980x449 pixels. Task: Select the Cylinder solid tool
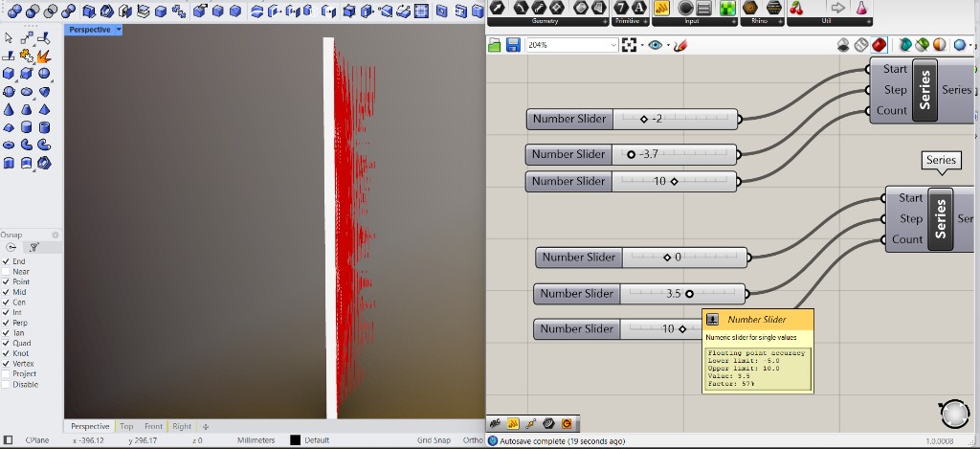coord(26,127)
